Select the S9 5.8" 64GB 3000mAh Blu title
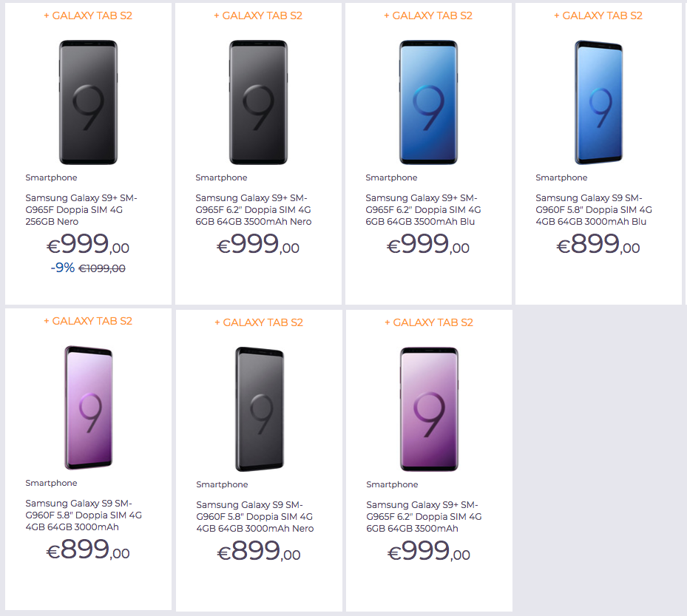Screen dimensions: 687x616 click(x=593, y=209)
